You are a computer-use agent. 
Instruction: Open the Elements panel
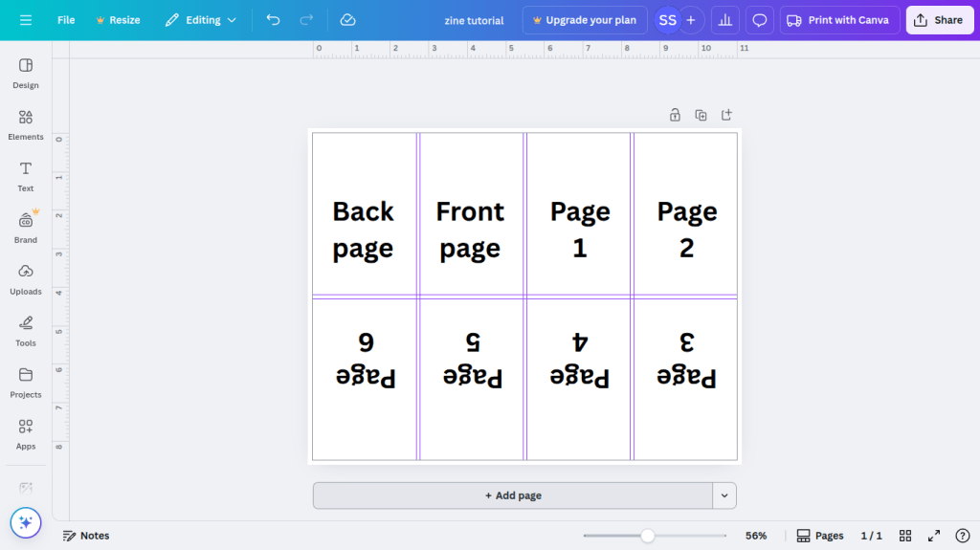click(26, 124)
